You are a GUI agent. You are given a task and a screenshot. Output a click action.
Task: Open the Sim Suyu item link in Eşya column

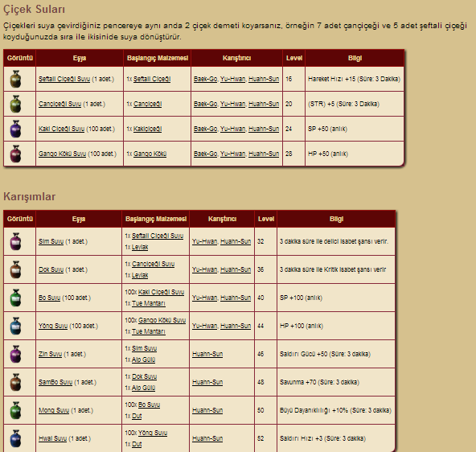tap(51, 241)
